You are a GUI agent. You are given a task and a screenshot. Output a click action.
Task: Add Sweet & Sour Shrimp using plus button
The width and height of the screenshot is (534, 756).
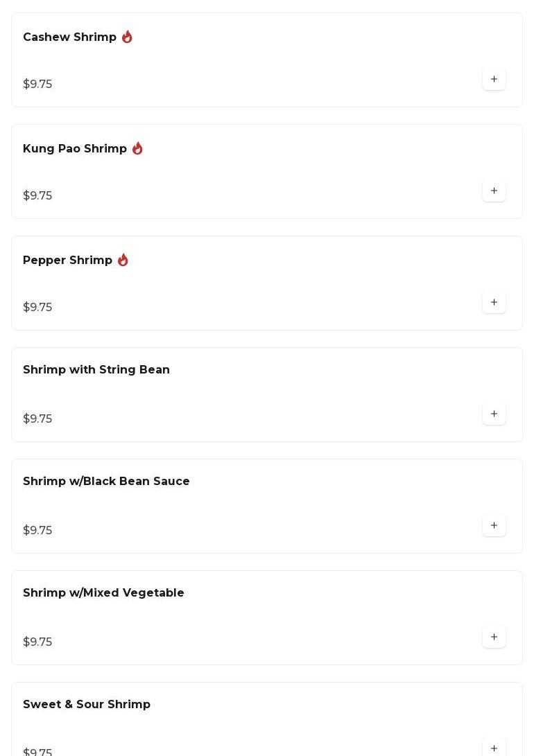pyautogui.click(x=494, y=747)
